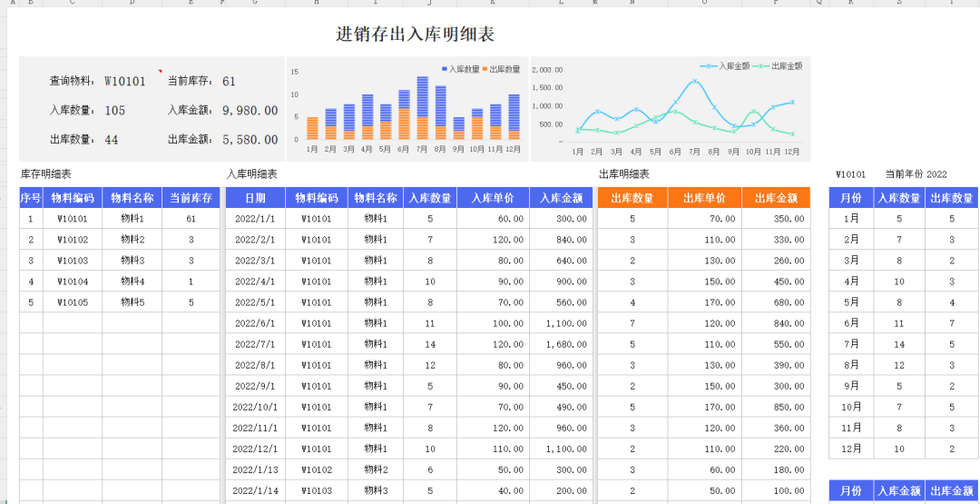Image resolution: width=980 pixels, height=504 pixels.
Task: Click the orange 出库数量 column header
Action: tap(632, 198)
